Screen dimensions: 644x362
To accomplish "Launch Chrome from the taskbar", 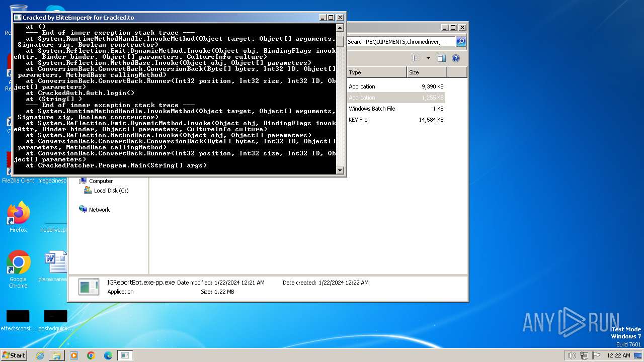I will point(91,355).
